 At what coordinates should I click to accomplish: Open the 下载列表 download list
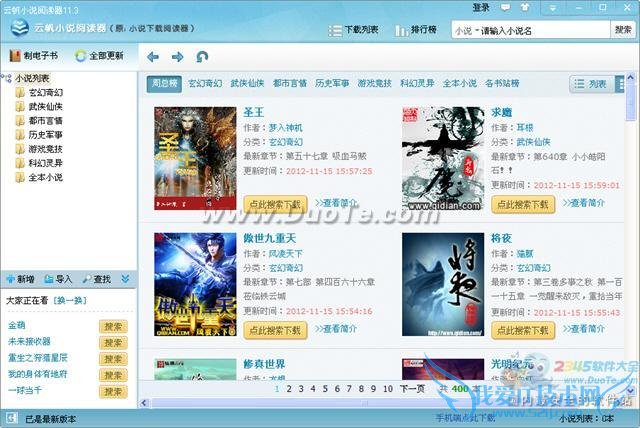click(353, 30)
